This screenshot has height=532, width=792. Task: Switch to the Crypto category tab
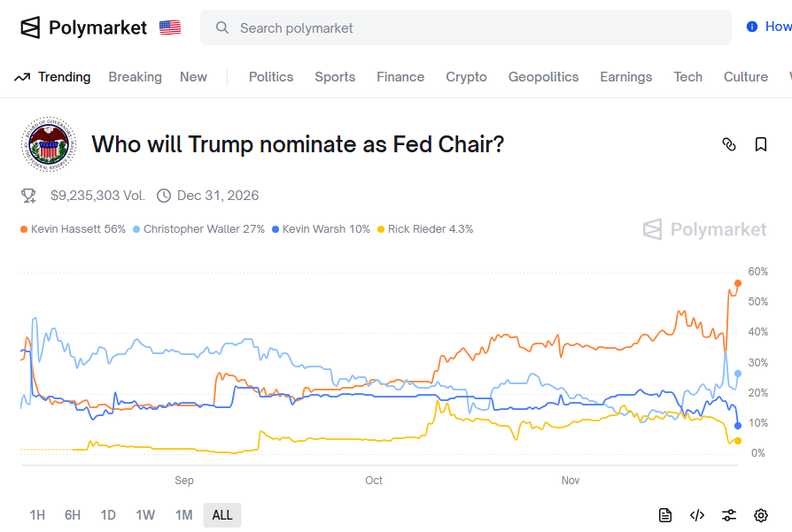(466, 77)
